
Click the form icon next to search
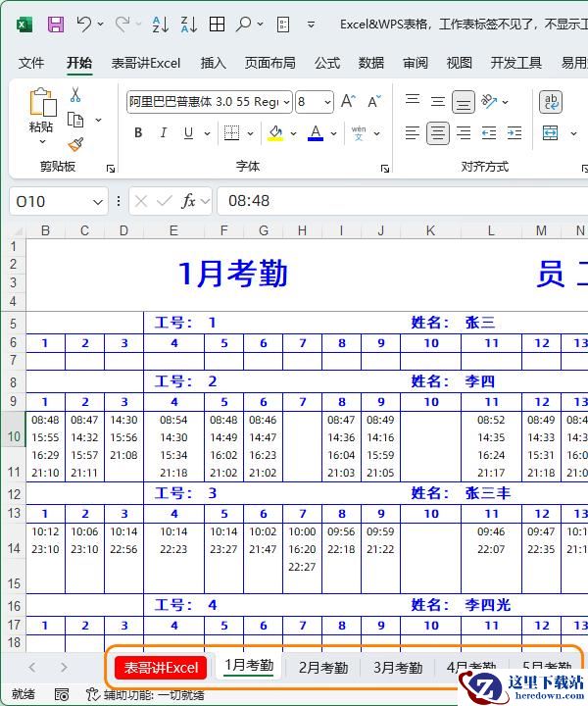(x=283, y=25)
